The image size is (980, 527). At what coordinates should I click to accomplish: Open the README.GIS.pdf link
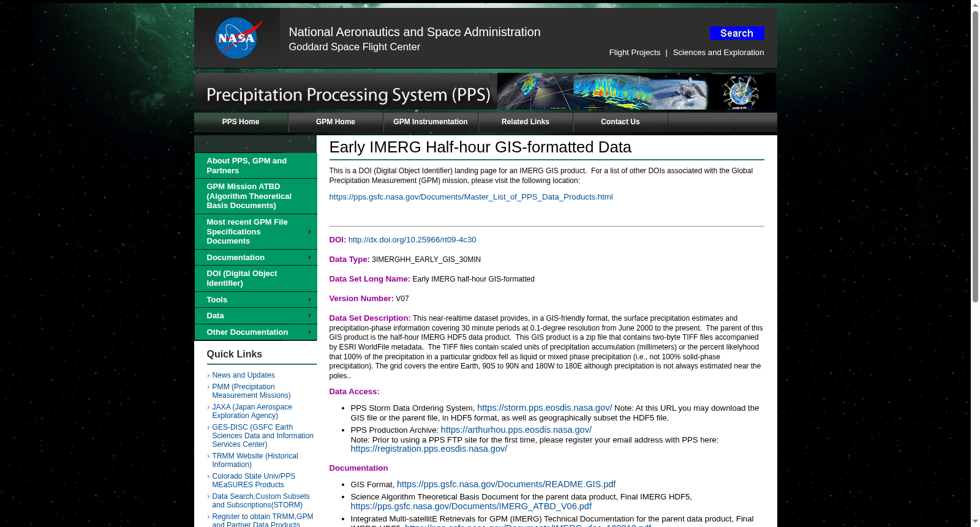tap(506, 484)
